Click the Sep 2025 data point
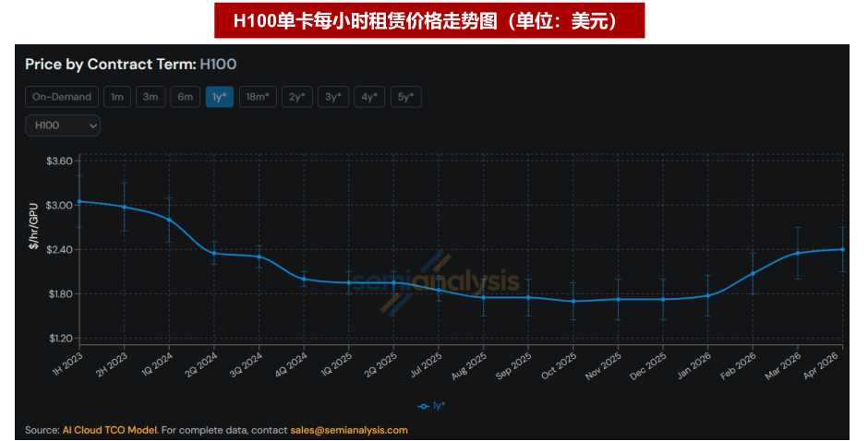The width and height of the screenshot is (868, 441). click(x=528, y=298)
